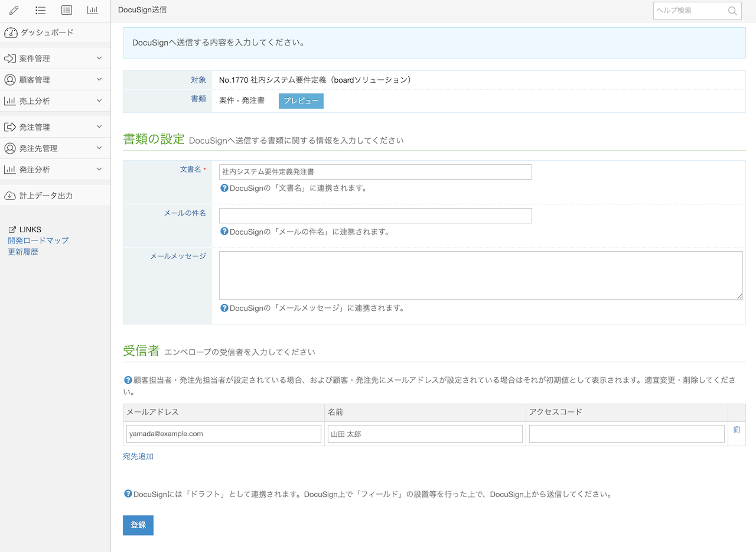Image resolution: width=756 pixels, height=552 pixels.
Task: Click help icon beside メールメッセージ hint
Action: pyautogui.click(x=224, y=308)
